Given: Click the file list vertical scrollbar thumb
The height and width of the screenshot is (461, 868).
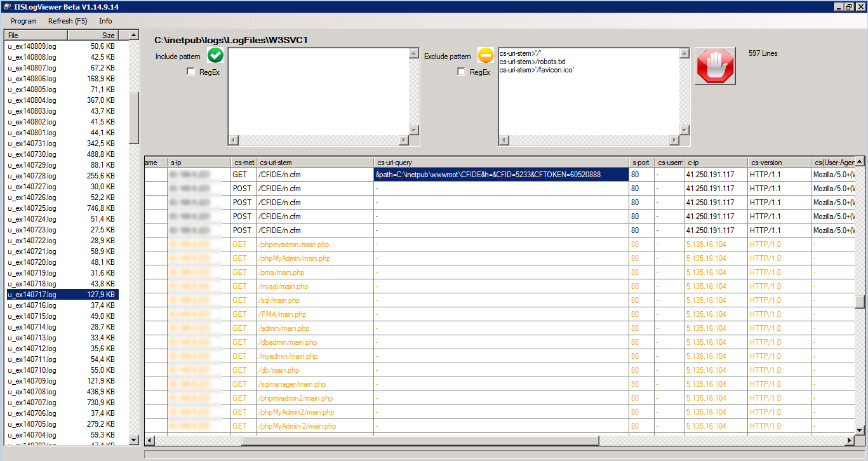Looking at the screenshot, I should (133, 118).
